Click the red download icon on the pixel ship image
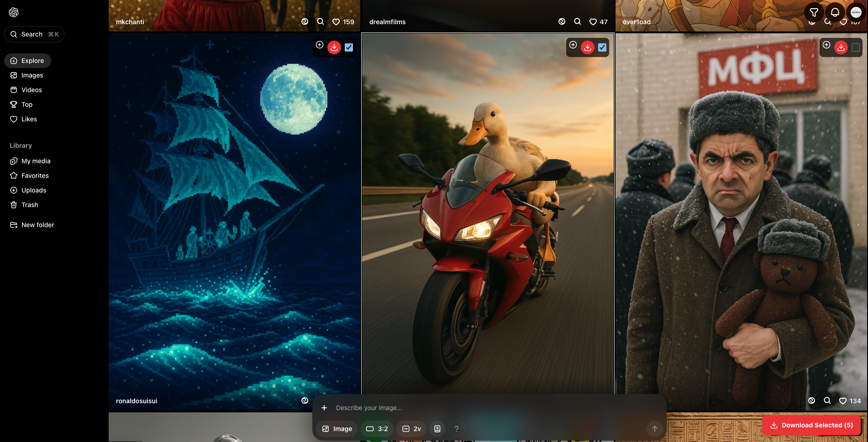Screen dimensions: 868x442 point(334,47)
